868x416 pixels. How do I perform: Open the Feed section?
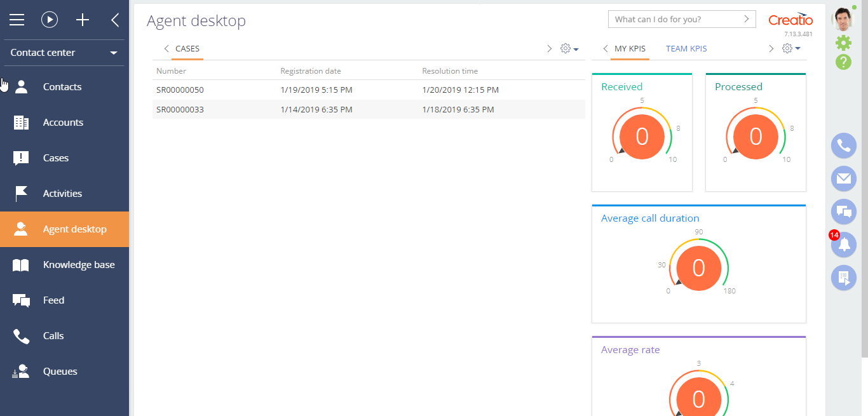tap(53, 300)
